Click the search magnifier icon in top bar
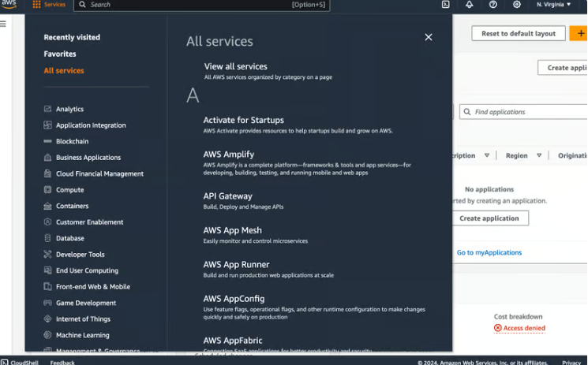The width and height of the screenshot is (588, 365). (82, 5)
